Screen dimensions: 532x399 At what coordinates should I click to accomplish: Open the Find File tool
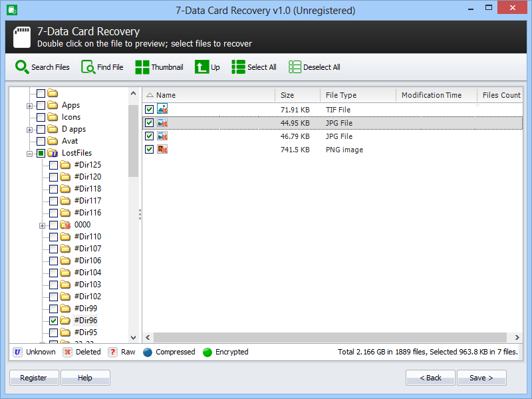pos(102,66)
